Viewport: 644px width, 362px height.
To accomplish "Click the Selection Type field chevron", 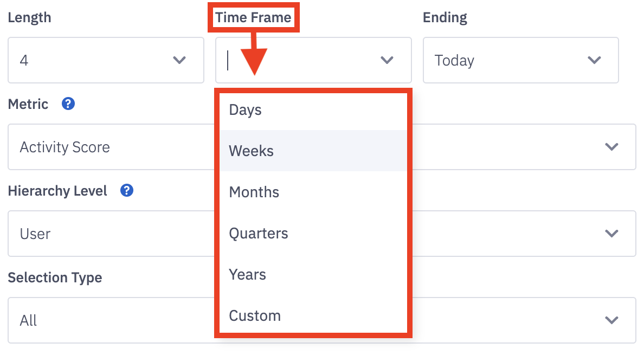I will [611, 320].
